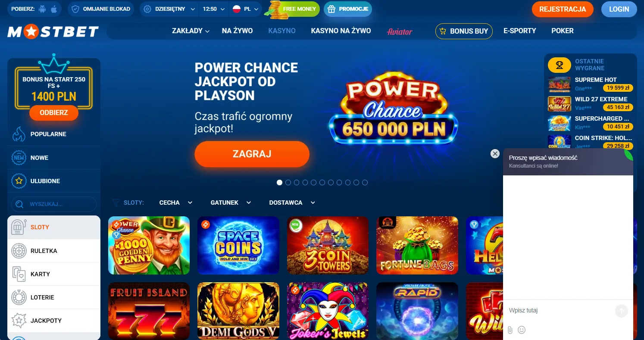
Task: Open the emoji picker in chat
Action: tap(522, 330)
